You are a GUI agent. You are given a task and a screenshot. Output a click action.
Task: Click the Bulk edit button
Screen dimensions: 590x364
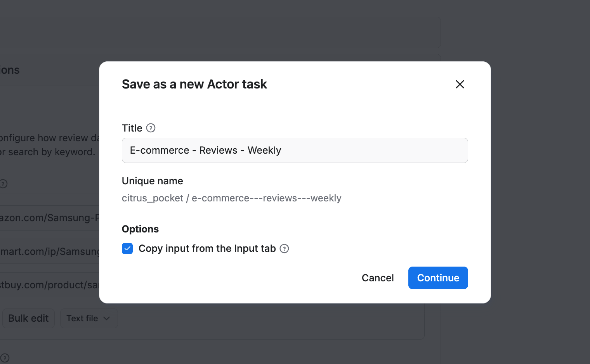click(28, 319)
